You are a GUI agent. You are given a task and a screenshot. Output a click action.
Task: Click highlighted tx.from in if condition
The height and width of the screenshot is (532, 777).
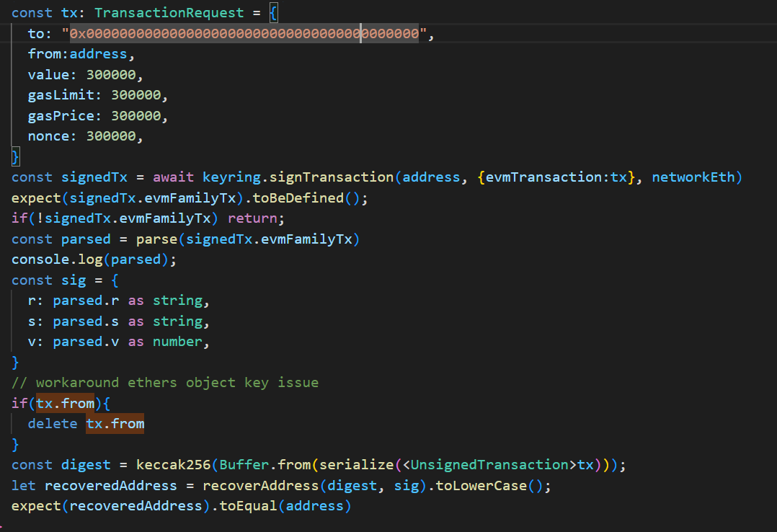(65, 404)
